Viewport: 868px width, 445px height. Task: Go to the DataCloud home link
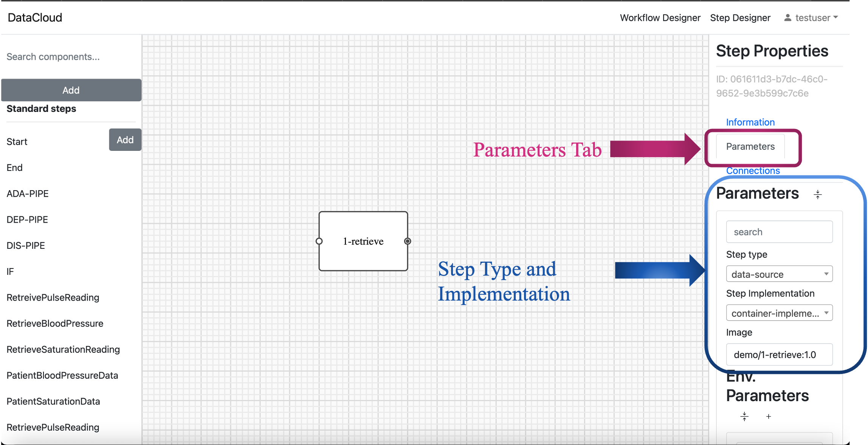[x=35, y=17]
